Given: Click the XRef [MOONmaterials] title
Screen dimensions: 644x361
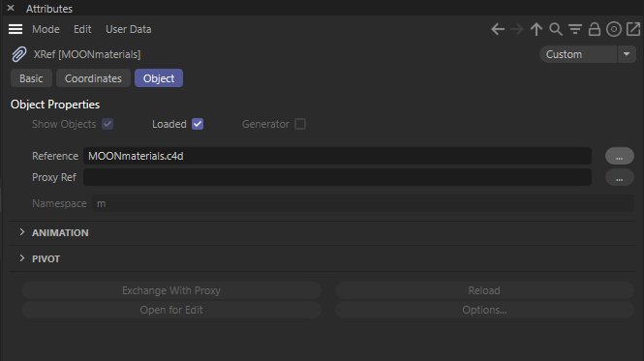Looking at the screenshot, I should point(87,54).
